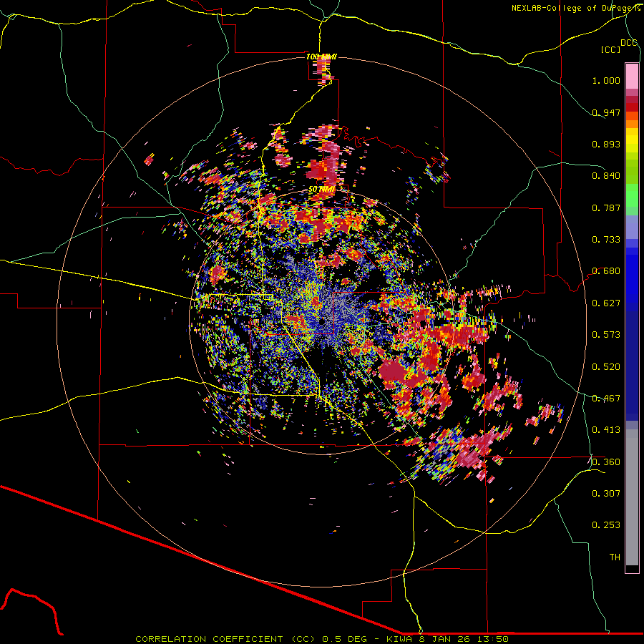
Task: Select the 0.467 scale value
Action: coord(606,399)
